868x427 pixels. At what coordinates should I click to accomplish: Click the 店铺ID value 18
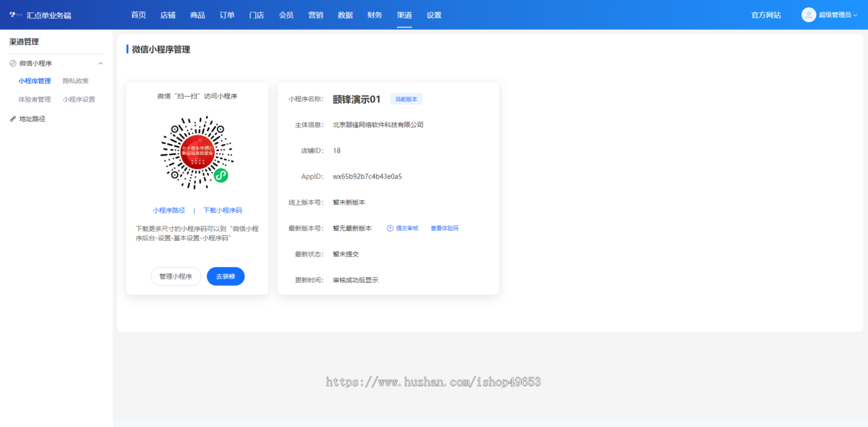coord(336,151)
